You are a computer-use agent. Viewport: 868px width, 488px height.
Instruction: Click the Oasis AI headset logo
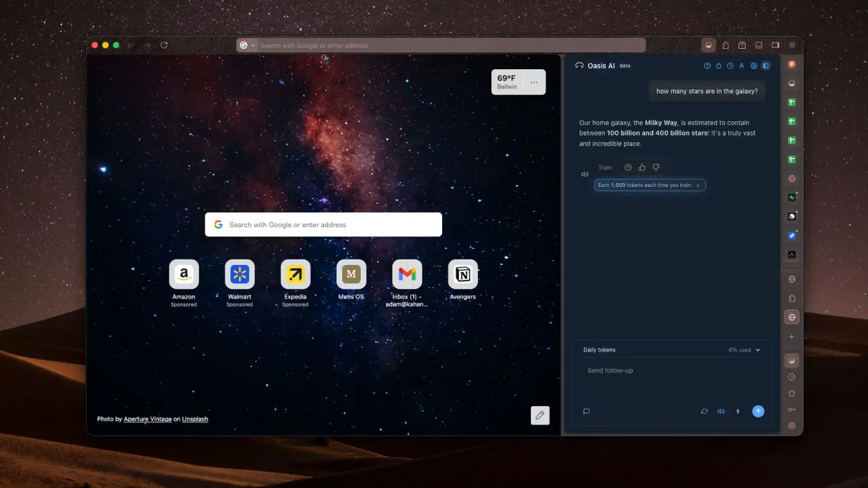(579, 66)
